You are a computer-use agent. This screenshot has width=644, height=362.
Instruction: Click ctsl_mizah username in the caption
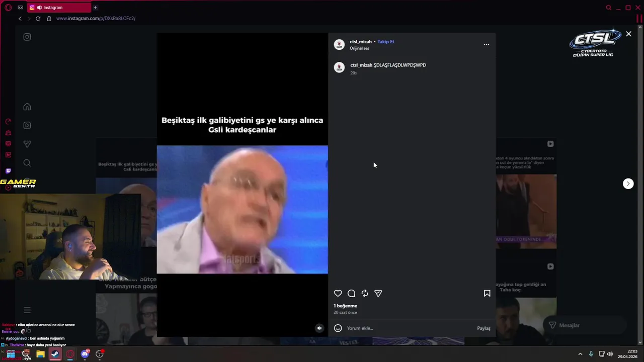click(361, 65)
